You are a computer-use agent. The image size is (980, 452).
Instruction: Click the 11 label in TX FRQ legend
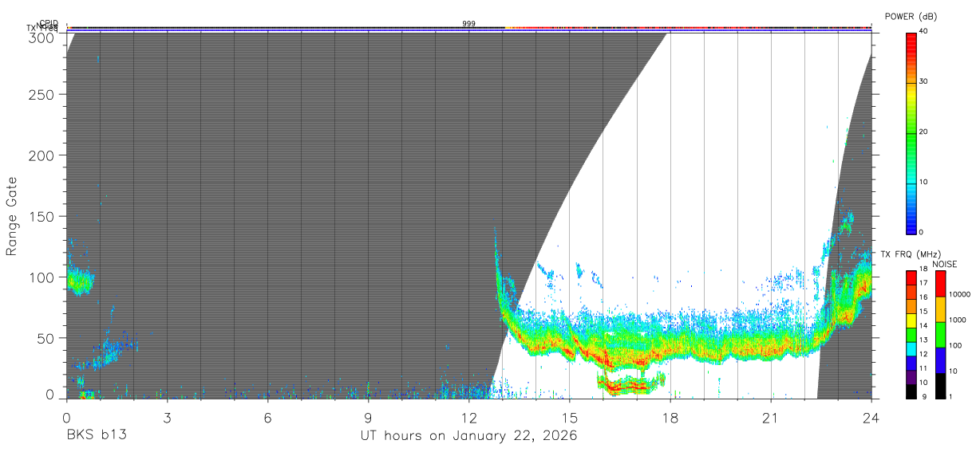[924, 369]
